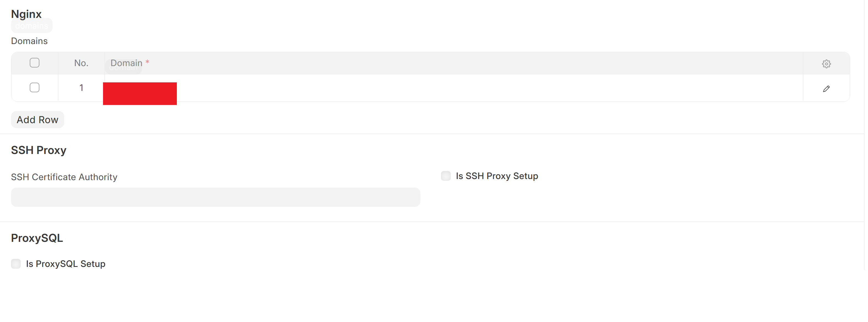Screen dimensions: 868x322
Task: Tick the select-all checkbox in Domains header
Action: pos(34,63)
